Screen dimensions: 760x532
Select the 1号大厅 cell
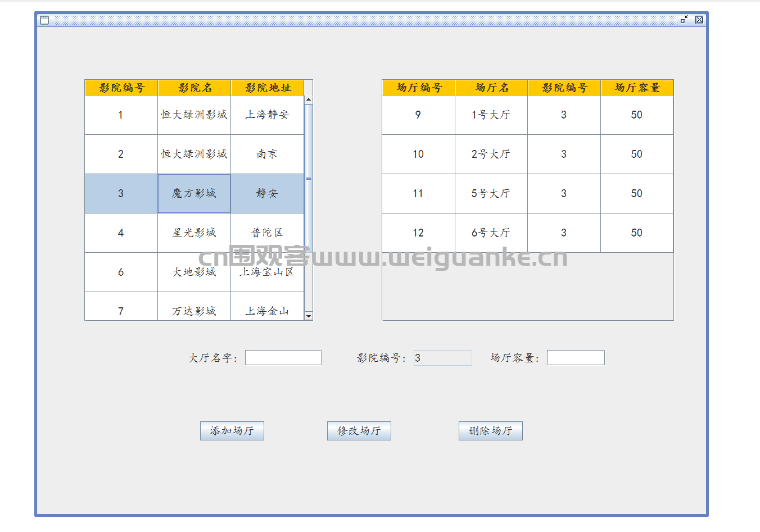pos(491,115)
